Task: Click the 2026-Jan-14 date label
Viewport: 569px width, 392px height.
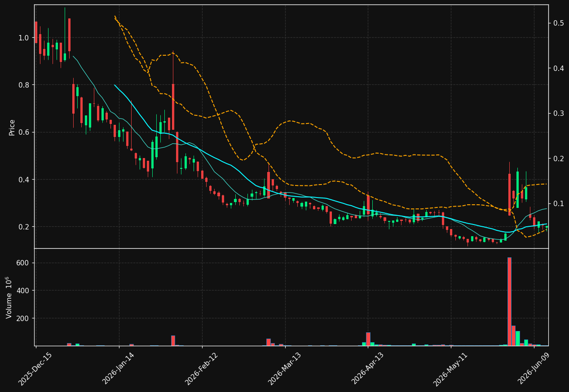Action: [119, 369]
